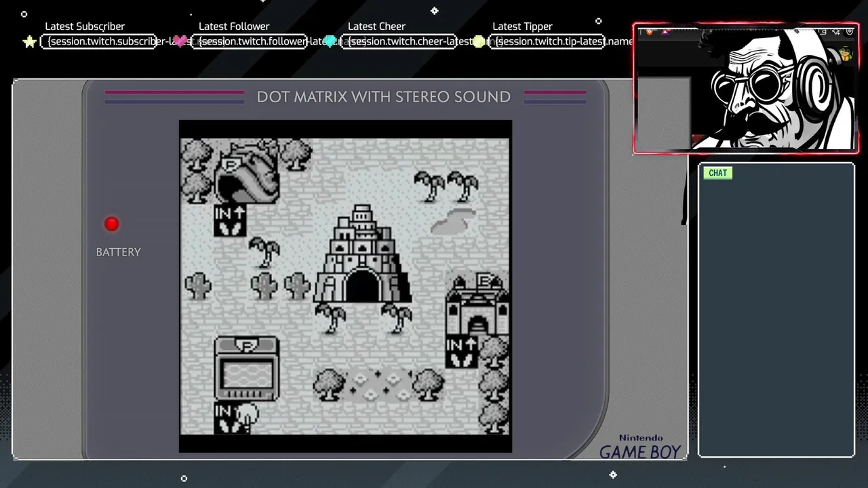This screenshot has height=488, width=868.
Task: Click the Latest Subscriber label
Action: (x=85, y=26)
